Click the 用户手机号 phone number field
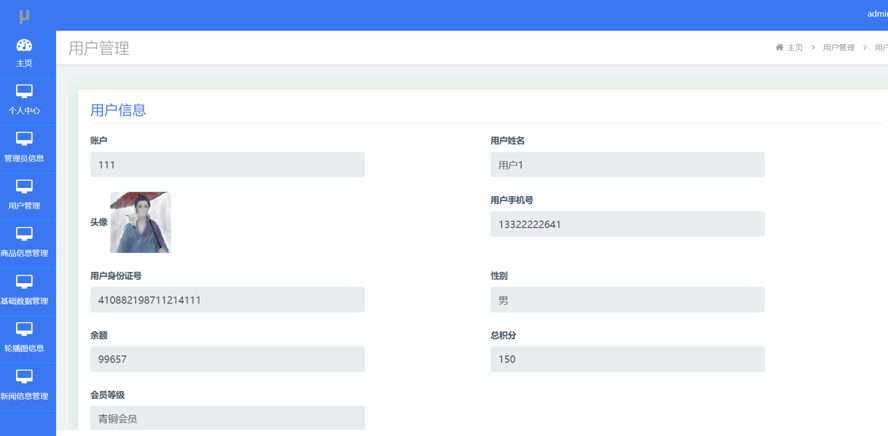 [x=627, y=224]
